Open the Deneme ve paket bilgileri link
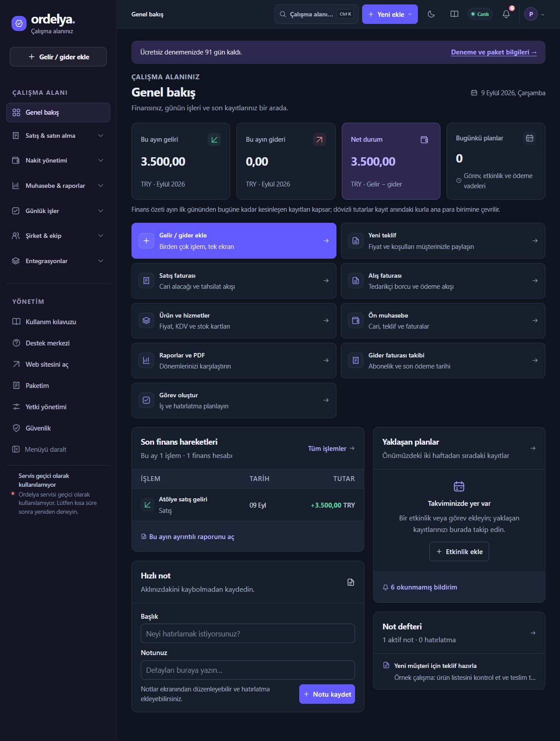Viewport: 560px width, 741px height. point(494,52)
